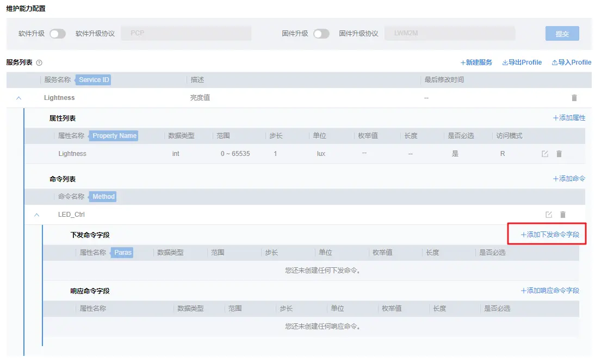
Task: Click the Property Name tag
Action: [114, 136]
